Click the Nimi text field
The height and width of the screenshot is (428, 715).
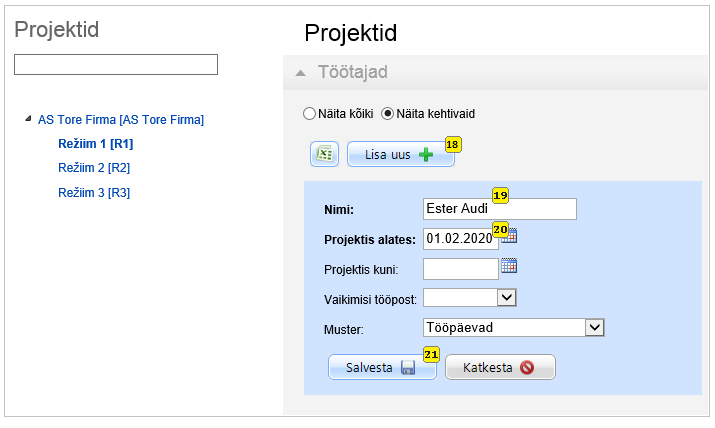point(500,208)
